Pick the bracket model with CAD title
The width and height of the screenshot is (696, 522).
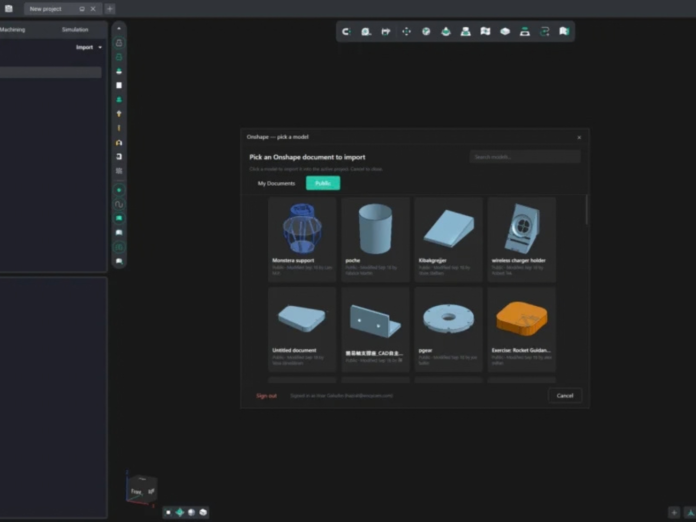coord(376,329)
